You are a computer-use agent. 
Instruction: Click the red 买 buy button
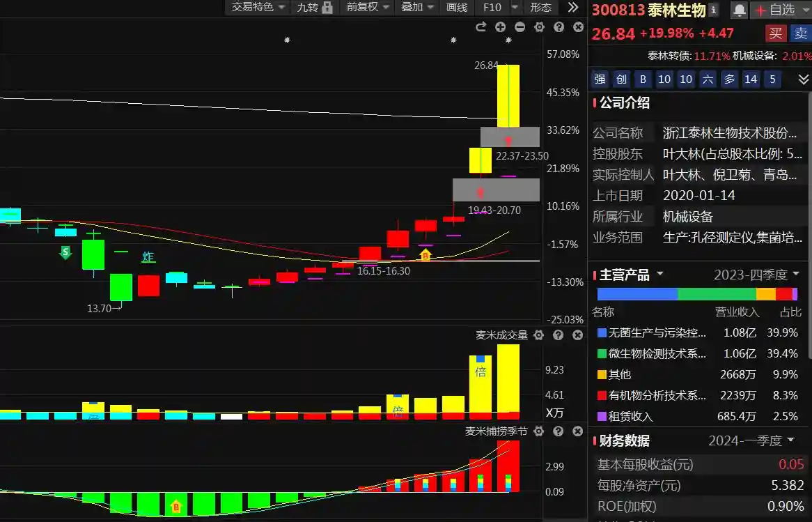(776, 33)
